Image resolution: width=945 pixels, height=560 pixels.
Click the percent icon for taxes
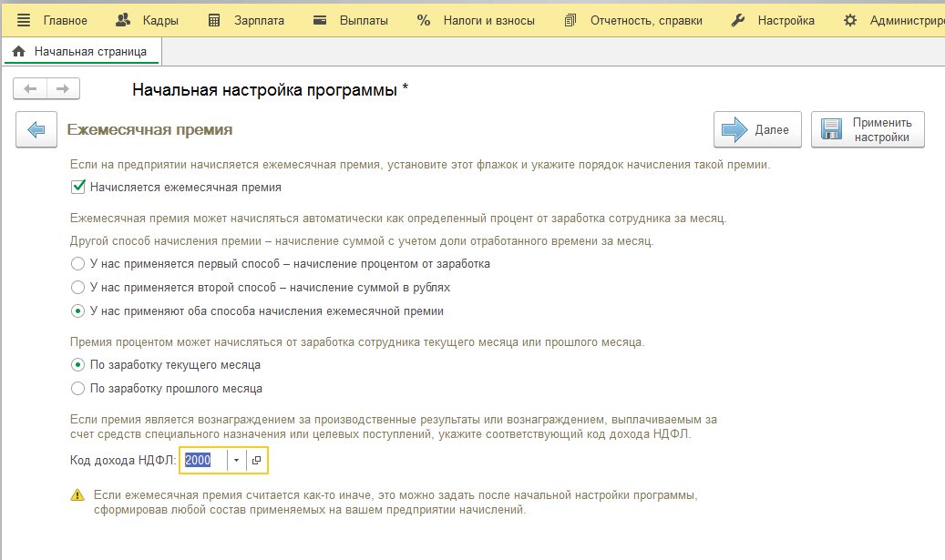tap(424, 20)
